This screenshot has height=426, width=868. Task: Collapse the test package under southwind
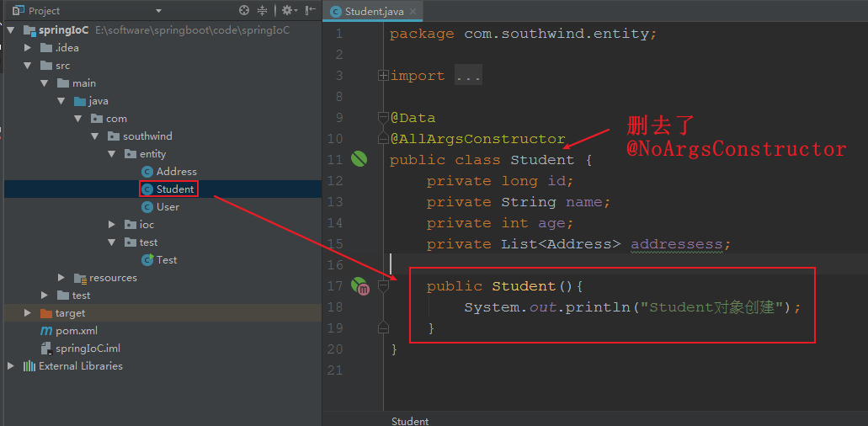coord(111,242)
